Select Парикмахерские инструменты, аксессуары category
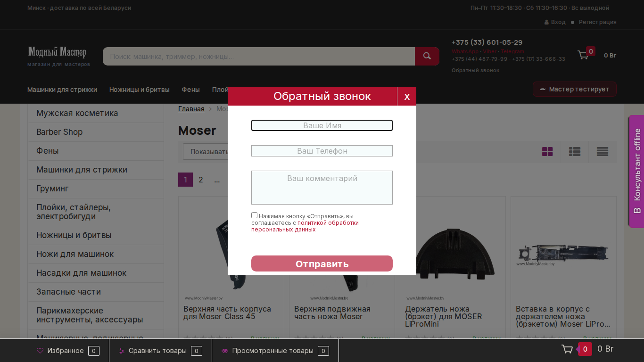 point(96,315)
